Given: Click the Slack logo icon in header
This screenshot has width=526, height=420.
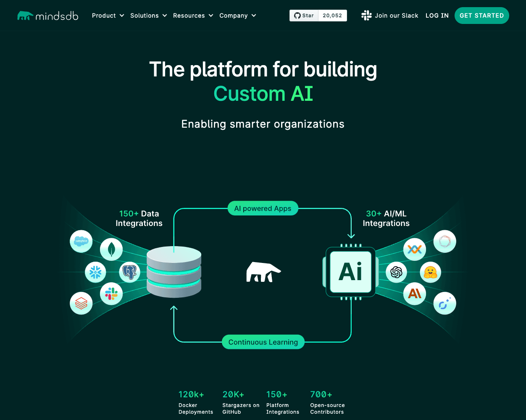Looking at the screenshot, I should click(x=366, y=16).
